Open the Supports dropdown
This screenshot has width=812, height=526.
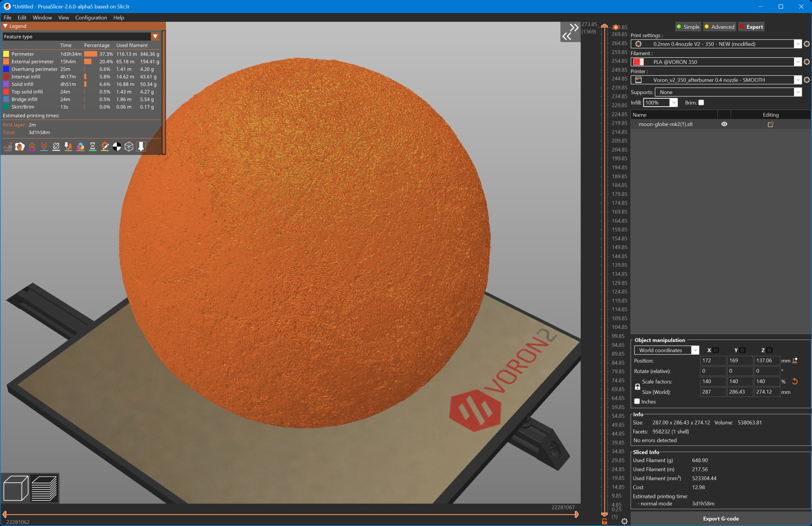click(798, 92)
